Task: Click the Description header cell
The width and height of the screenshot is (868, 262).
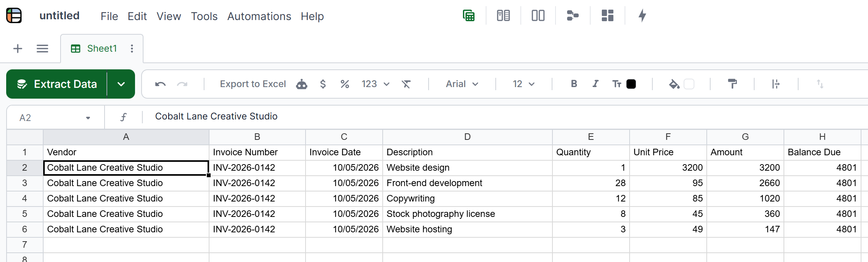Action: [468, 153]
